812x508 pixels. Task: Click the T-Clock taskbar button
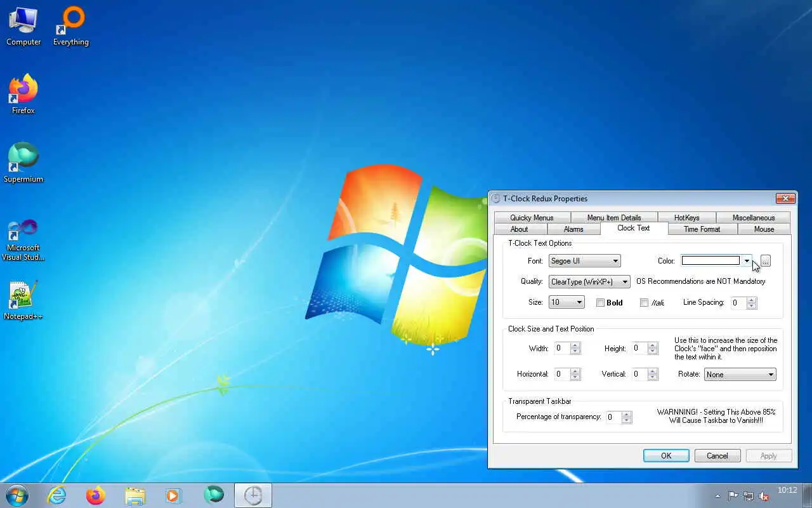pos(253,495)
